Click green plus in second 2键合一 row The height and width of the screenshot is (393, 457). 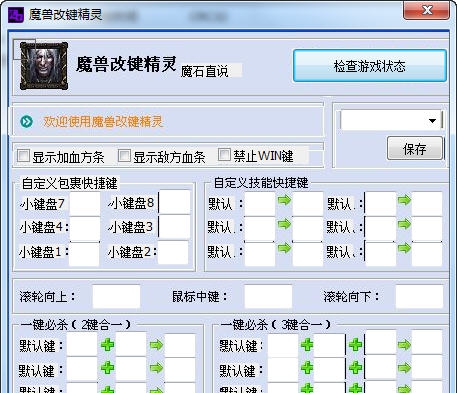click(107, 368)
